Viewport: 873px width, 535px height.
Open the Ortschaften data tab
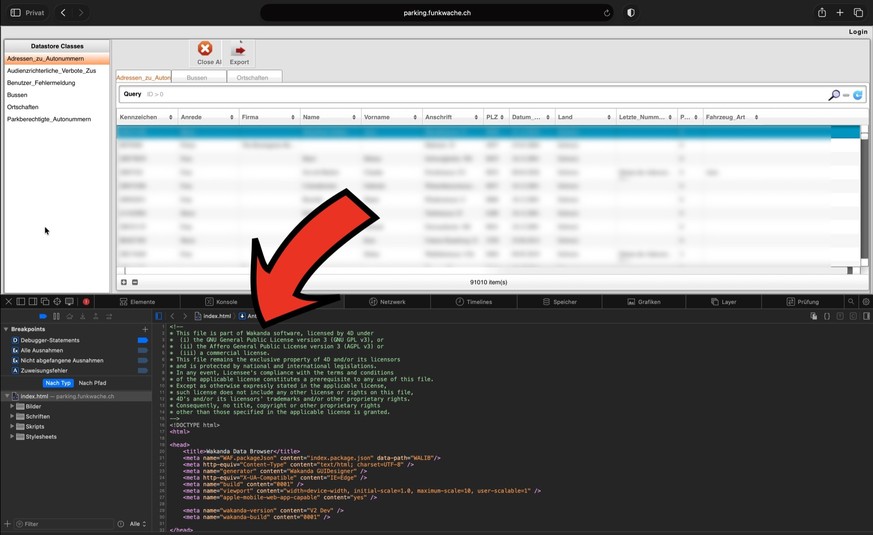253,77
